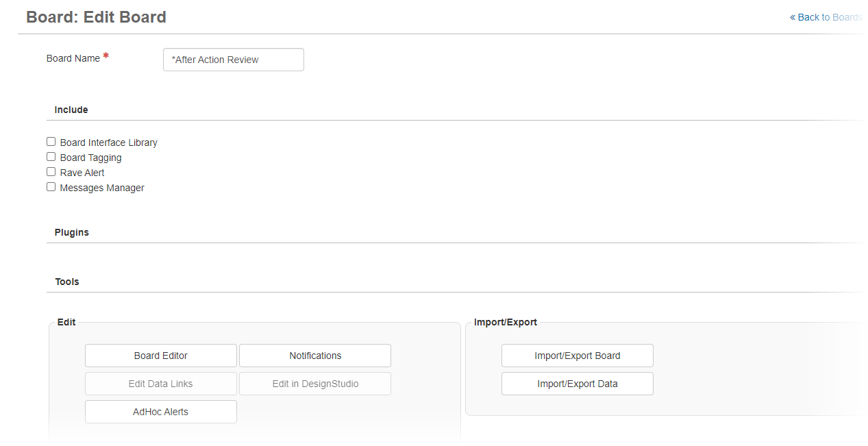Image resolution: width=868 pixels, height=446 pixels.
Task: Click the Include section heading
Action: [x=71, y=110]
